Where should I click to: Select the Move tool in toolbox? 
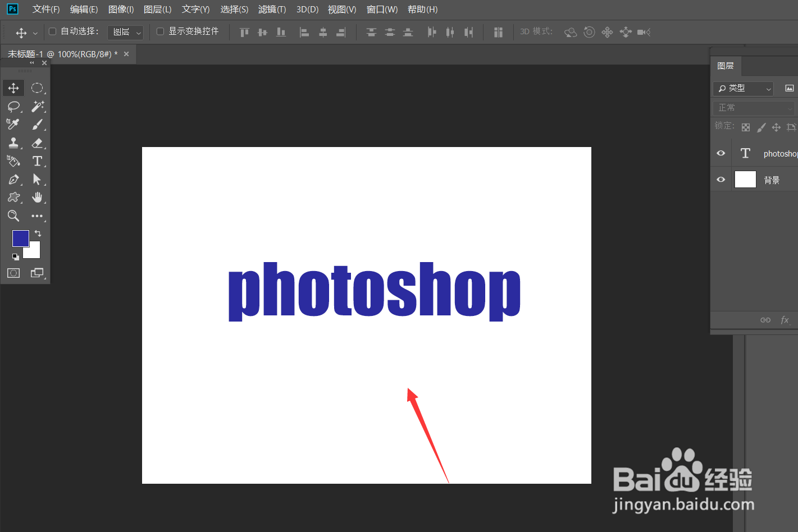[x=13, y=88]
